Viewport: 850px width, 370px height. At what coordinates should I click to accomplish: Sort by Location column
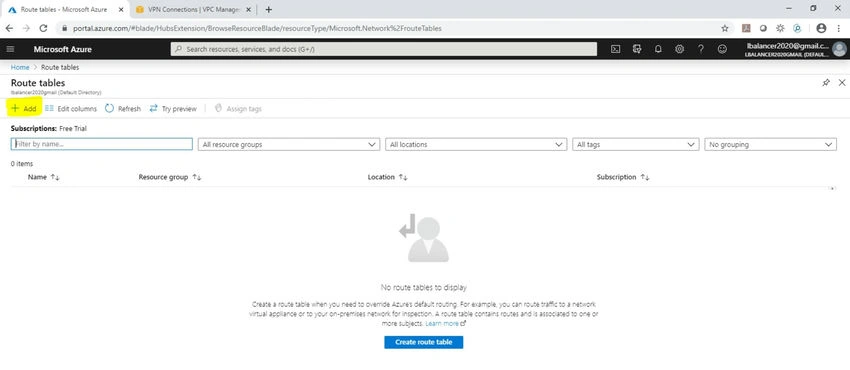pos(387,177)
